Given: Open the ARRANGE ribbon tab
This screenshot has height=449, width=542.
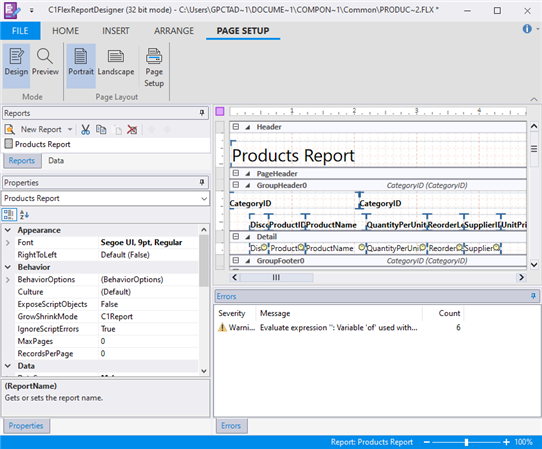Looking at the screenshot, I should (x=174, y=31).
